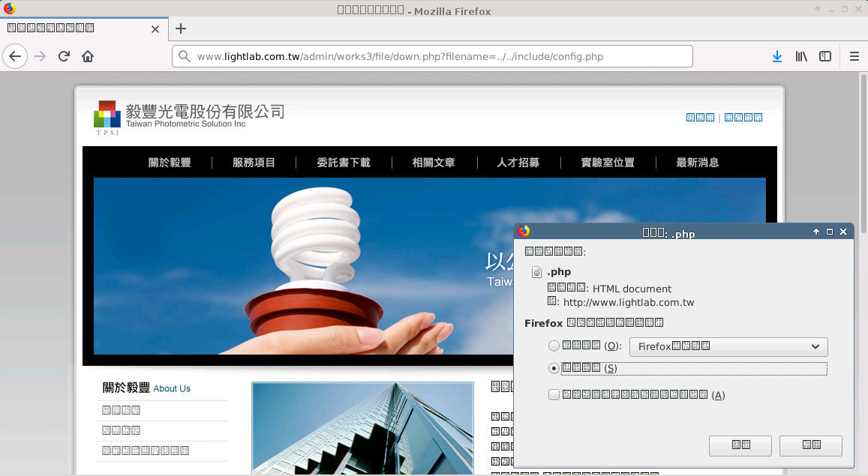
Task: Focus the address bar URL field
Action: pos(432,56)
